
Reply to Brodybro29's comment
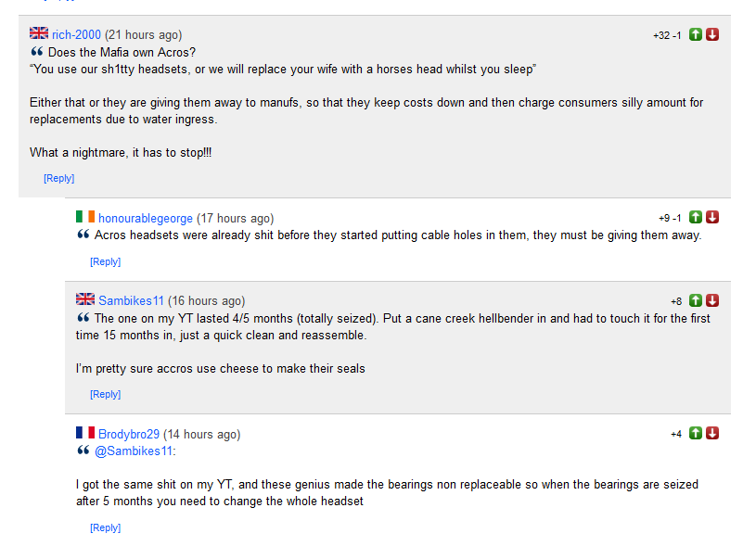[105, 527]
